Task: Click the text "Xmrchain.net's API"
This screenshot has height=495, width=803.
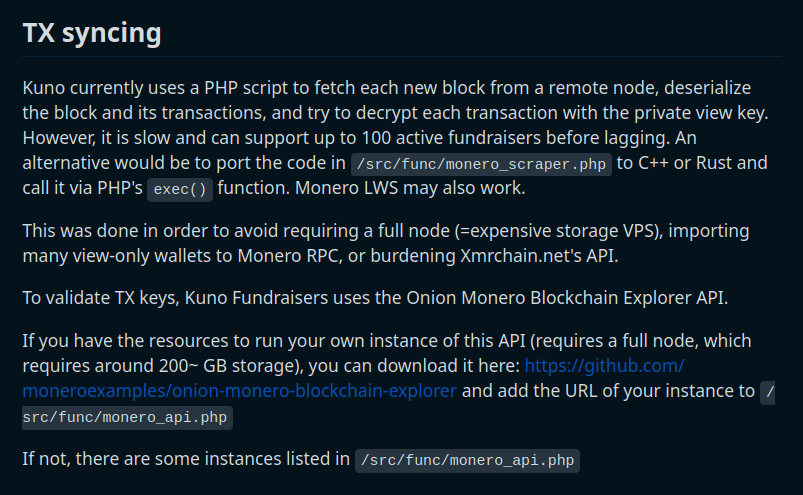Action: coord(537,256)
